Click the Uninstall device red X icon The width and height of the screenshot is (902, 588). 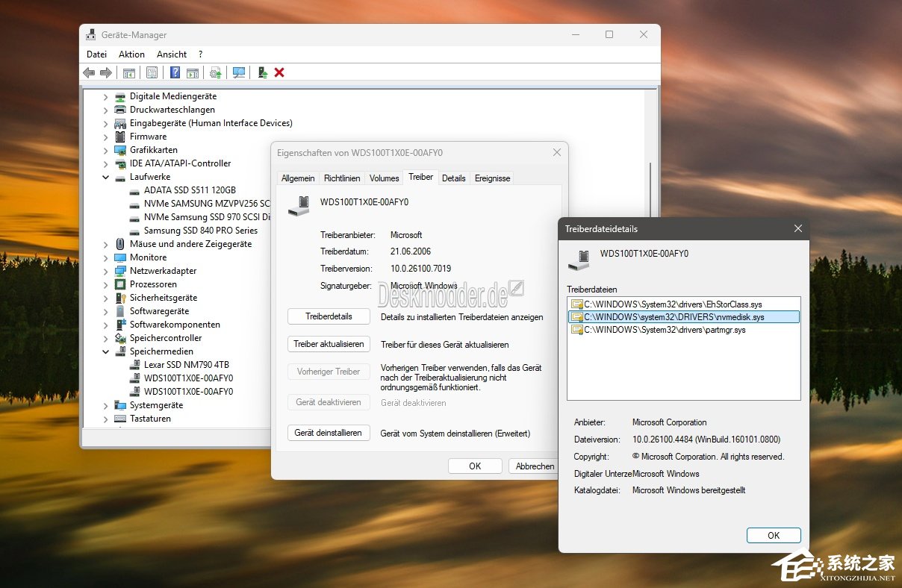(x=279, y=72)
